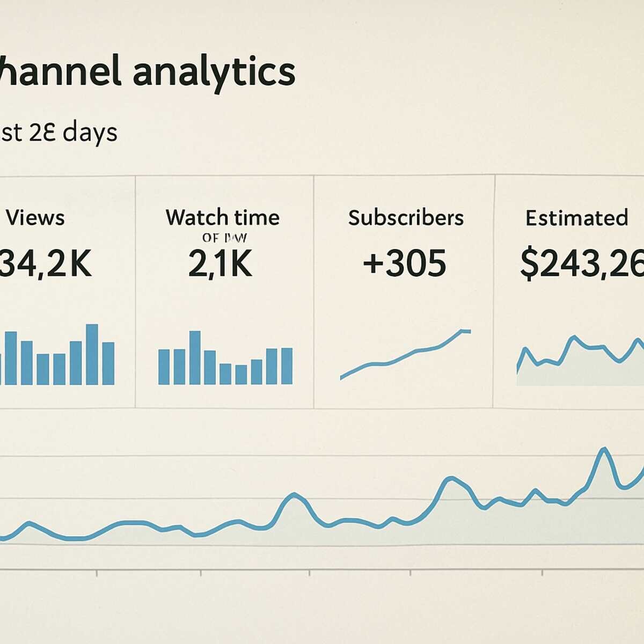Click the Subscribers rising line sparkline
Viewport: 644px width, 644px height.
tap(405, 354)
